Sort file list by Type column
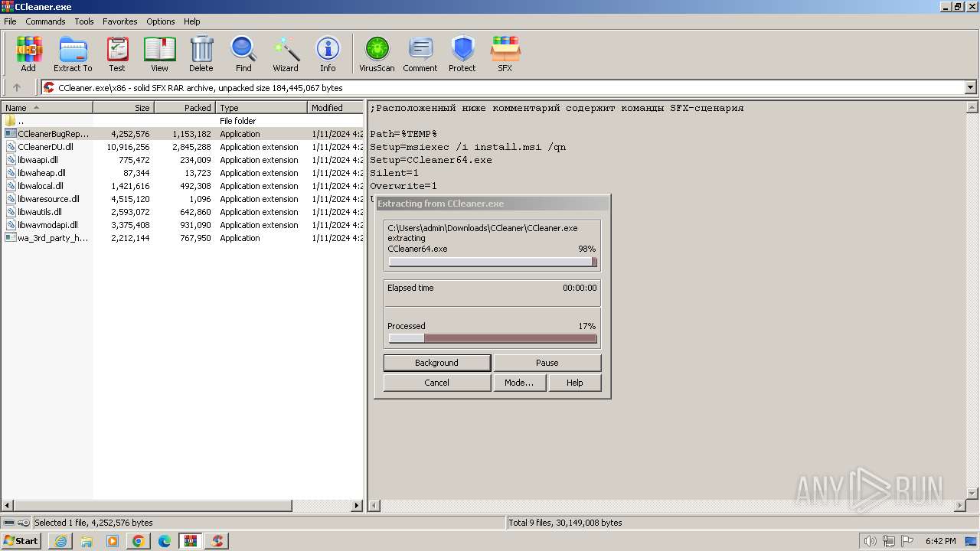The height and width of the screenshot is (551, 980). 261,108
